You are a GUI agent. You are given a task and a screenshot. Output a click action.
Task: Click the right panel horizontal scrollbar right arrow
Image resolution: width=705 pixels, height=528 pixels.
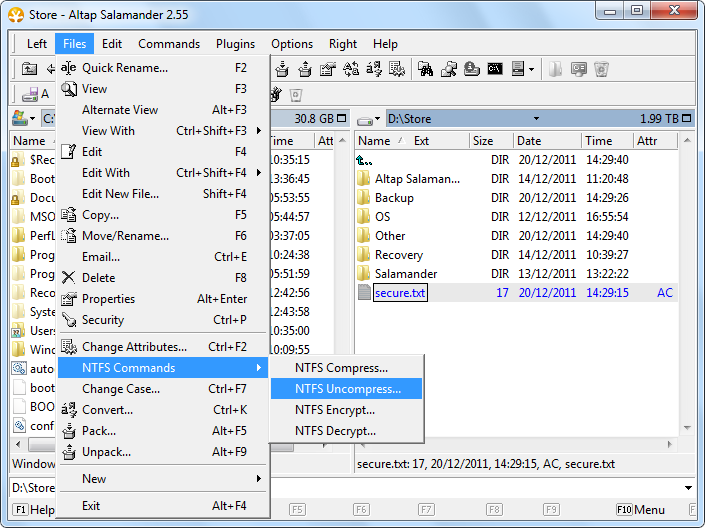point(669,444)
